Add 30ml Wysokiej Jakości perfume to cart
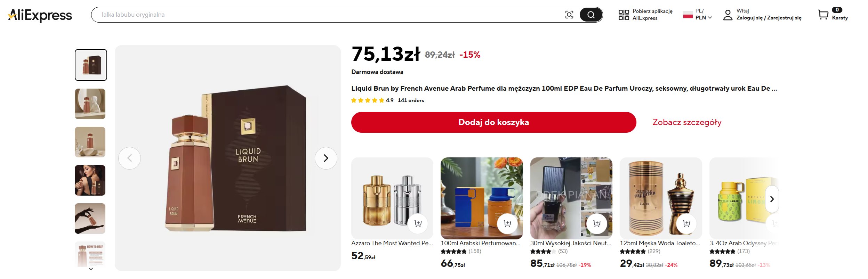The width and height of the screenshot is (868, 279). pos(597,223)
